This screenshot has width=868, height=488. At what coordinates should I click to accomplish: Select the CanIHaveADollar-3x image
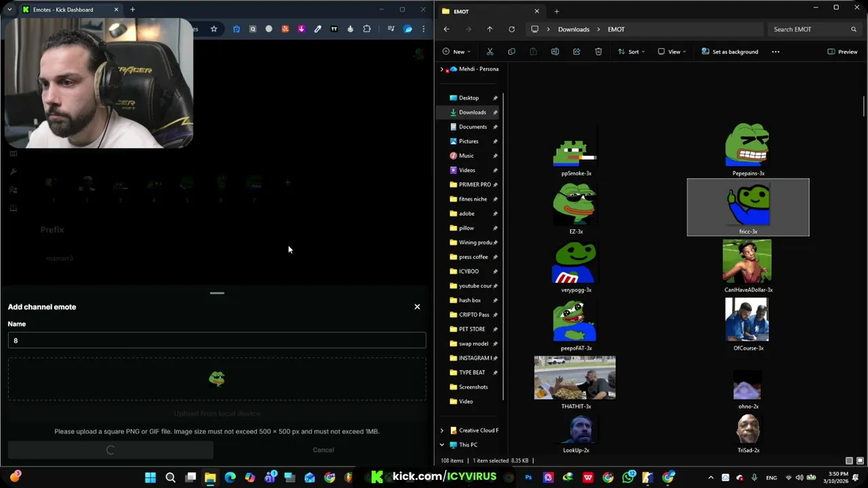[x=748, y=267]
